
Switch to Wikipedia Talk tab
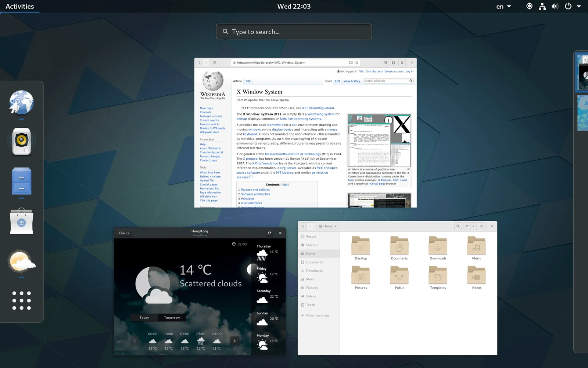point(248,81)
